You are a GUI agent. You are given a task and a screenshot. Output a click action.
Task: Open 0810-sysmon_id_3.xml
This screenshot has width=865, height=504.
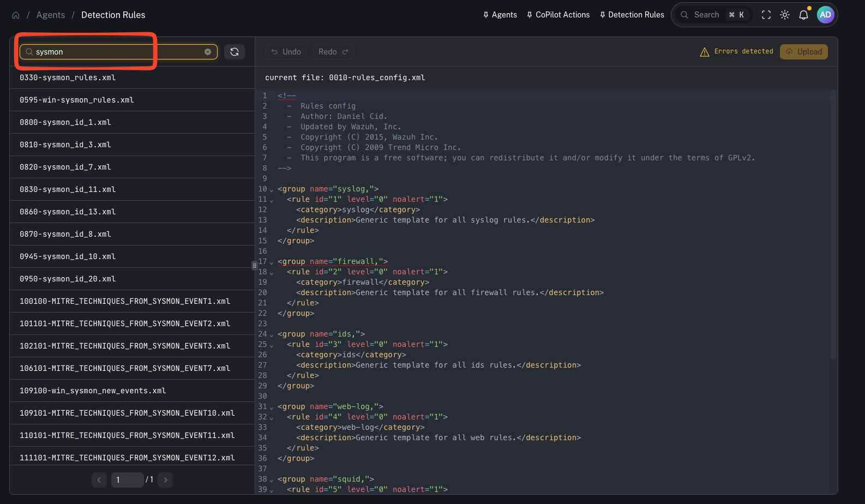132,145
